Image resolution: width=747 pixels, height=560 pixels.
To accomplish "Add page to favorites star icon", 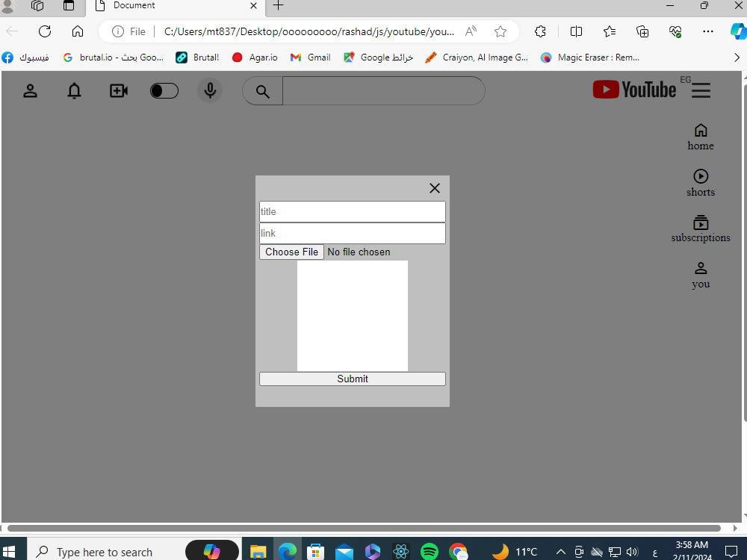I will (x=500, y=31).
